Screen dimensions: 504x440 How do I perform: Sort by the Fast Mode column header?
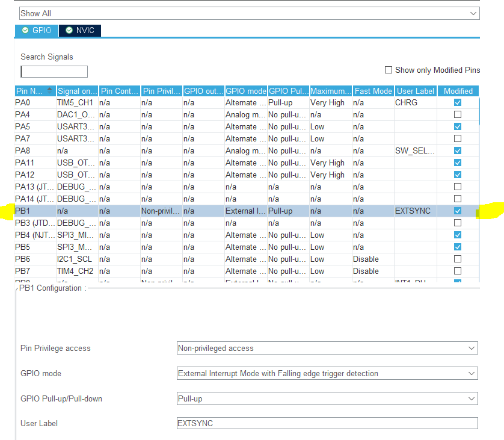coord(373,91)
